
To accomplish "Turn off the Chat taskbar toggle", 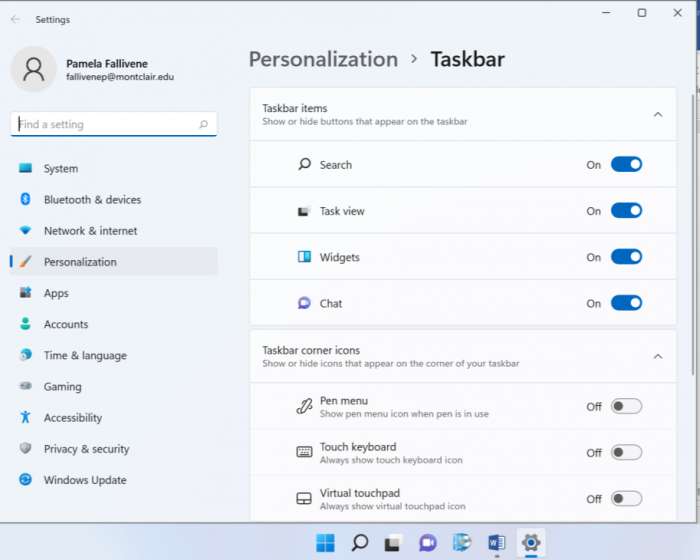I will 626,303.
